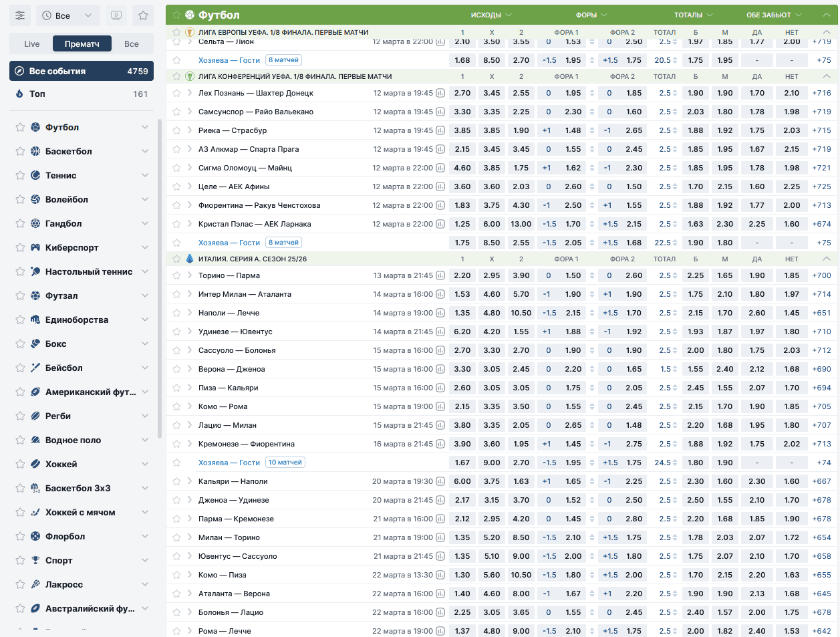Click the Serie A league icon
840x637 pixels.
pos(190,259)
